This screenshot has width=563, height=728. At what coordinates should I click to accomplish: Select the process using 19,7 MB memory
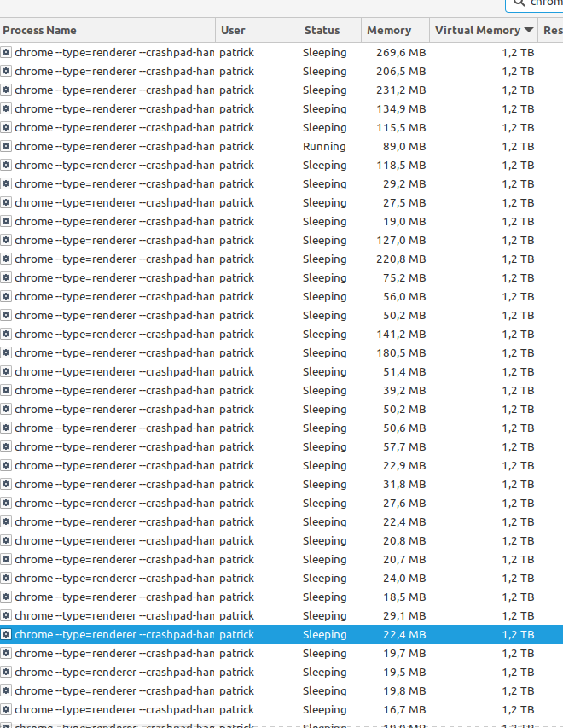point(281,653)
